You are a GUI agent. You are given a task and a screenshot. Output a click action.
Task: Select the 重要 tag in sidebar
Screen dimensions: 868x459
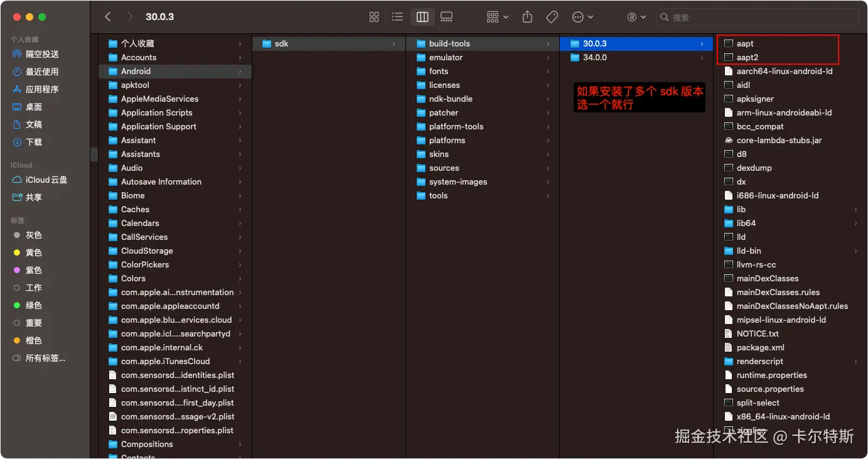(x=34, y=323)
